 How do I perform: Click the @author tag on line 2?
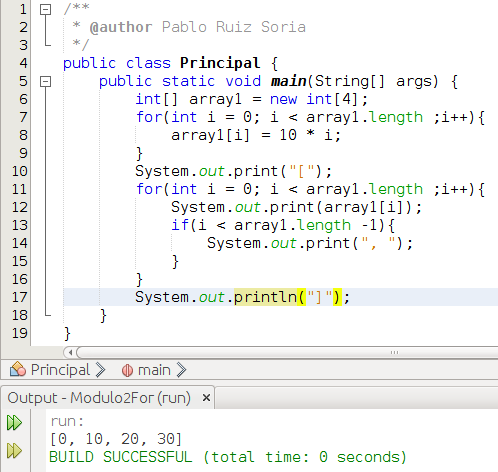tap(121, 27)
